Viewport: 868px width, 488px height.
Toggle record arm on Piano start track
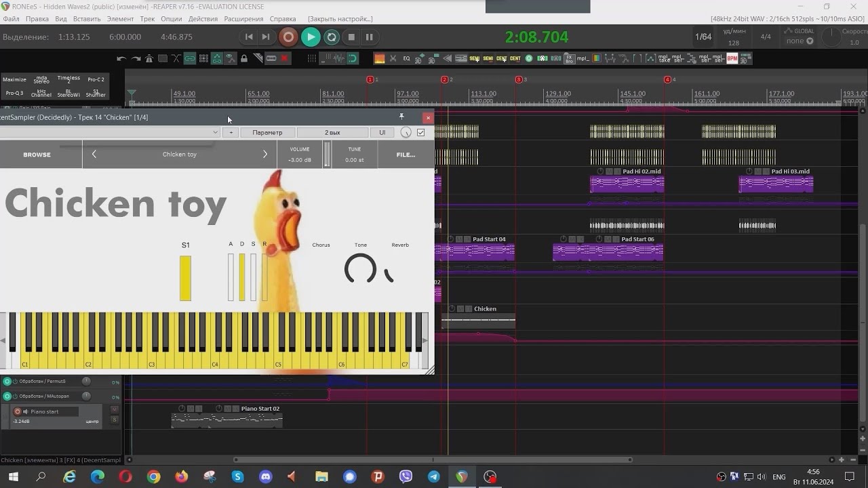point(18,411)
